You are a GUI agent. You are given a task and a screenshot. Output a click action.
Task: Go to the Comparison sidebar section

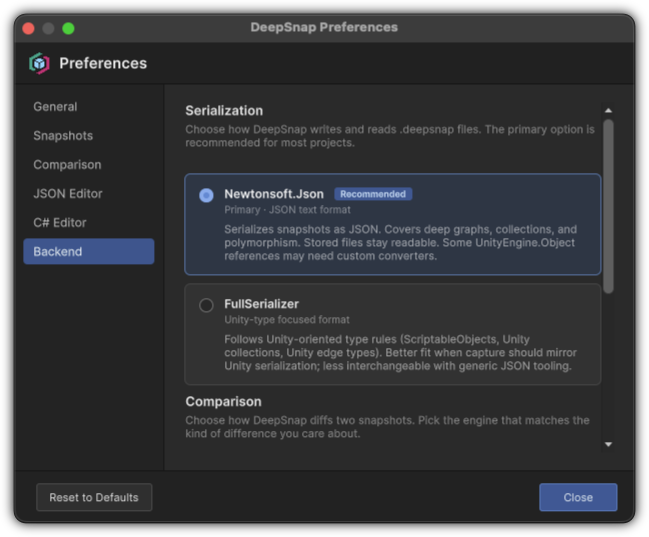89,165
